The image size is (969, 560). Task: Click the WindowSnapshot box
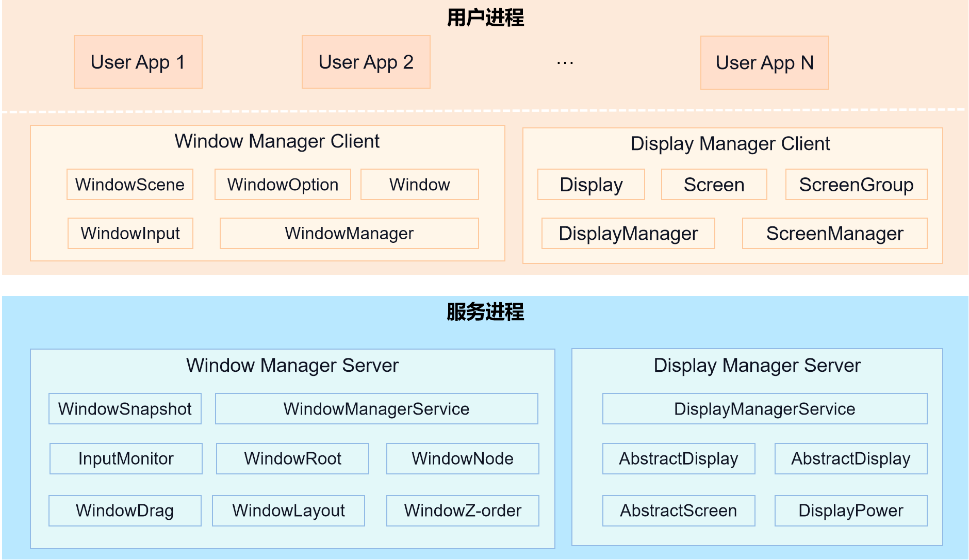coord(125,409)
